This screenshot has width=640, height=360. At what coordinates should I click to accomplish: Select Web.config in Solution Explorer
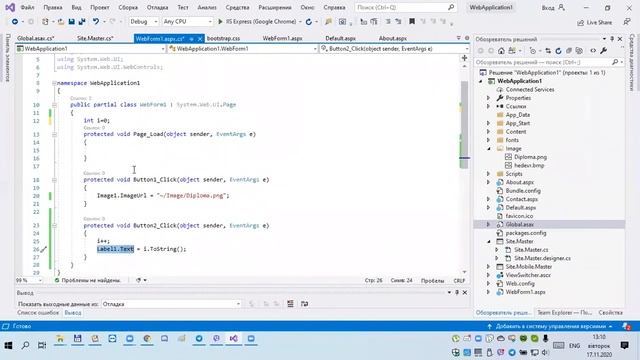(520, 284)
